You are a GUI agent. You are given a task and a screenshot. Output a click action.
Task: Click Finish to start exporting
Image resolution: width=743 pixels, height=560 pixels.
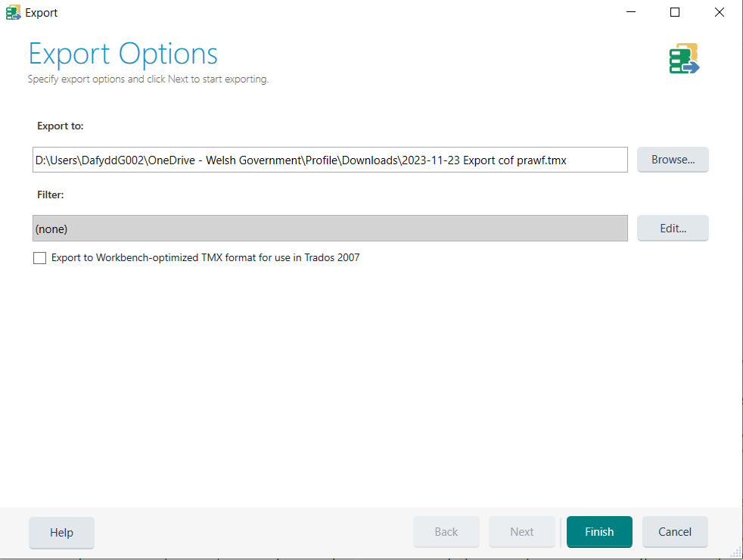599,532
